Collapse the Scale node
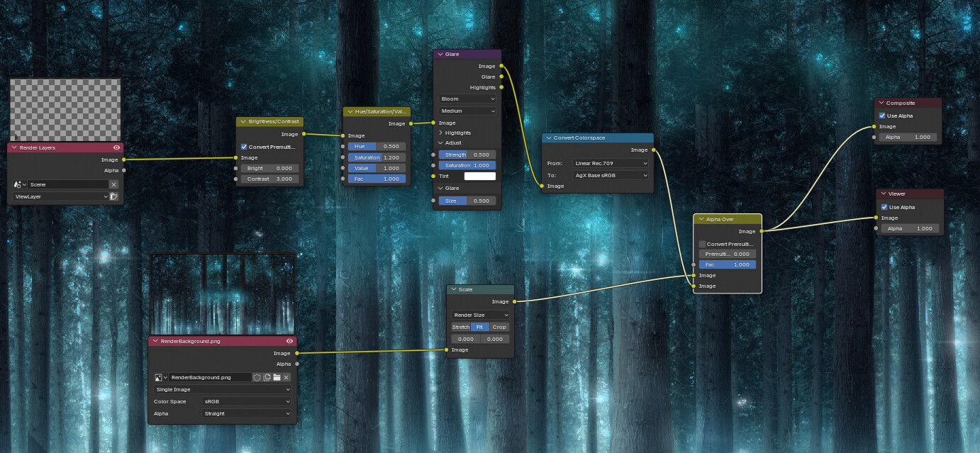The width and height of the screenshot is (980, 453). [x=453, y=289]
